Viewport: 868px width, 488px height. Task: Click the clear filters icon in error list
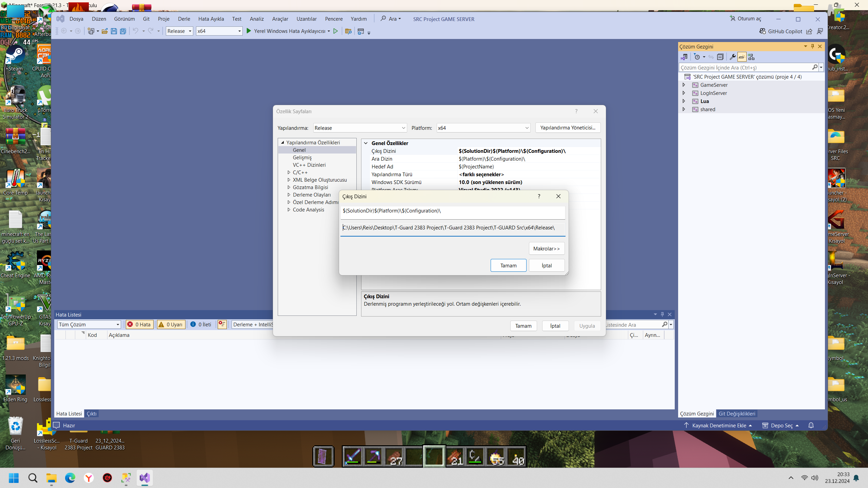tap(222, 324)
